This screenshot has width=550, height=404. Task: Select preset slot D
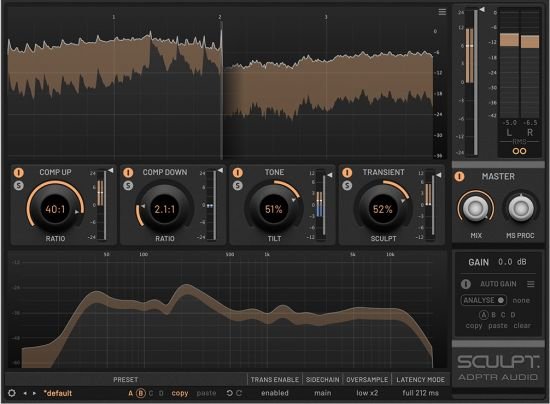point(161,393)
